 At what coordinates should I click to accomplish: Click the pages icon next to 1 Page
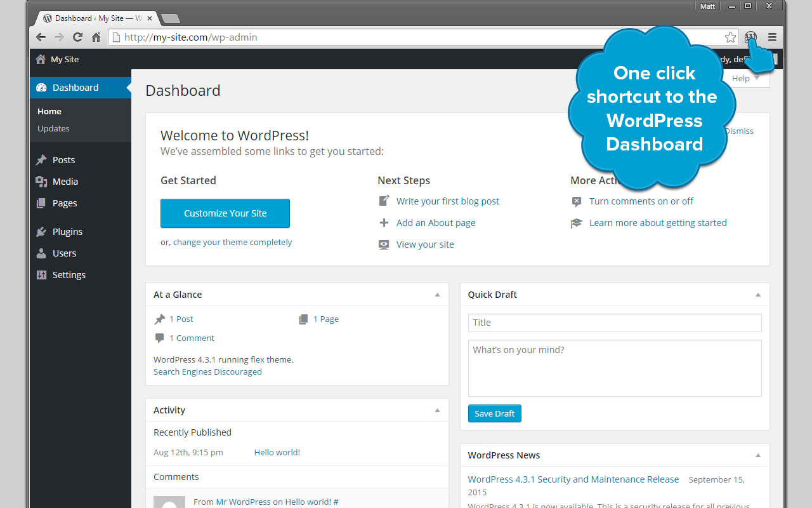(304, 319)
